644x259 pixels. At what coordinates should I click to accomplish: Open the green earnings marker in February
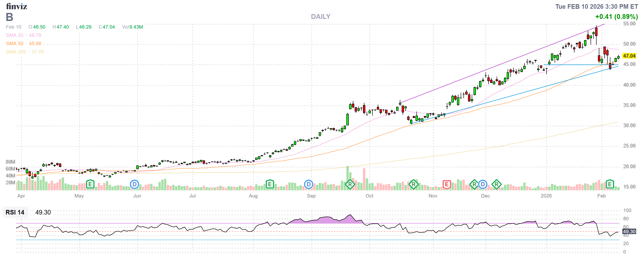610,185
